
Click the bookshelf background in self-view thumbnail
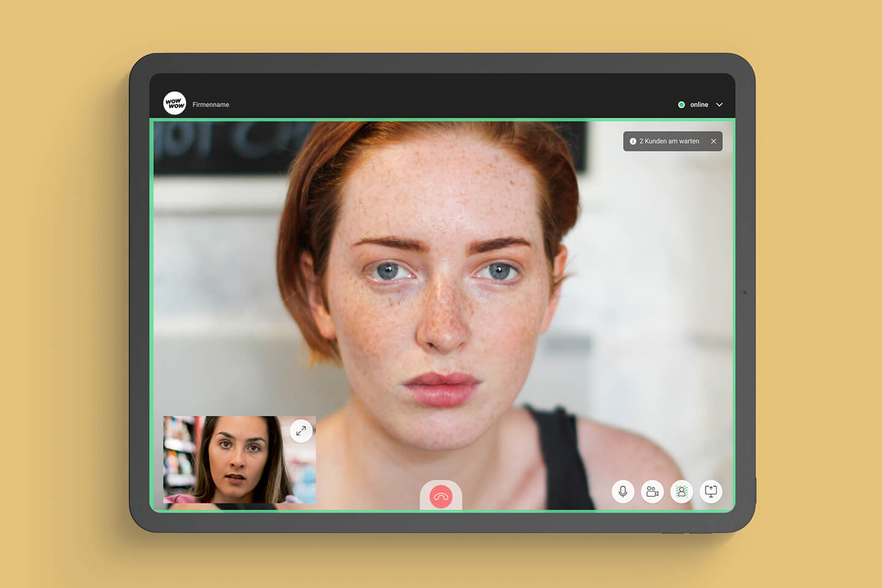point(178,453)
